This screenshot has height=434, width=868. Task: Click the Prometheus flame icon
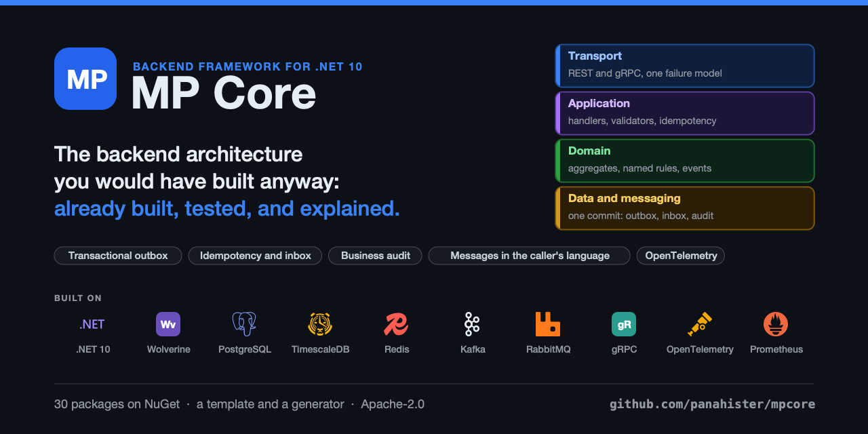coord(776,324)
